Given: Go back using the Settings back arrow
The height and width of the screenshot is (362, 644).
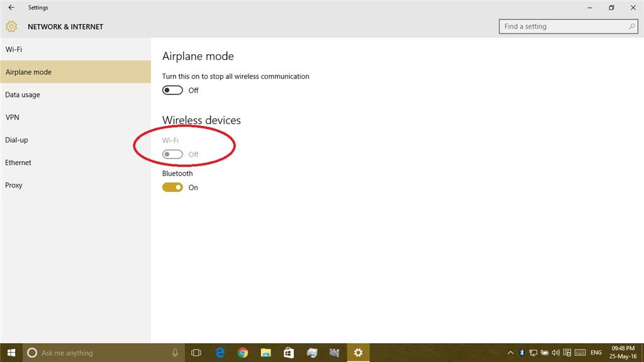Looking at the screenshot, I should (11, 8).
